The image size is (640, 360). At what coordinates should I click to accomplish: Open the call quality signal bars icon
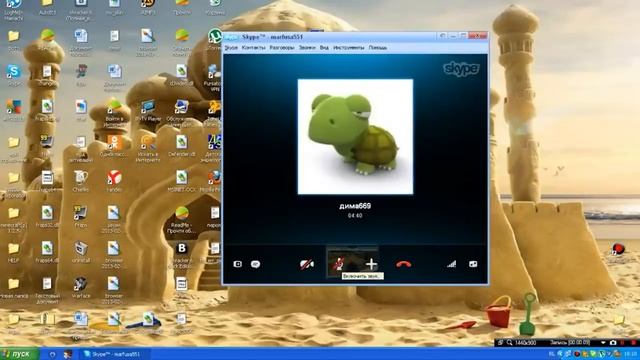[451, 264]
